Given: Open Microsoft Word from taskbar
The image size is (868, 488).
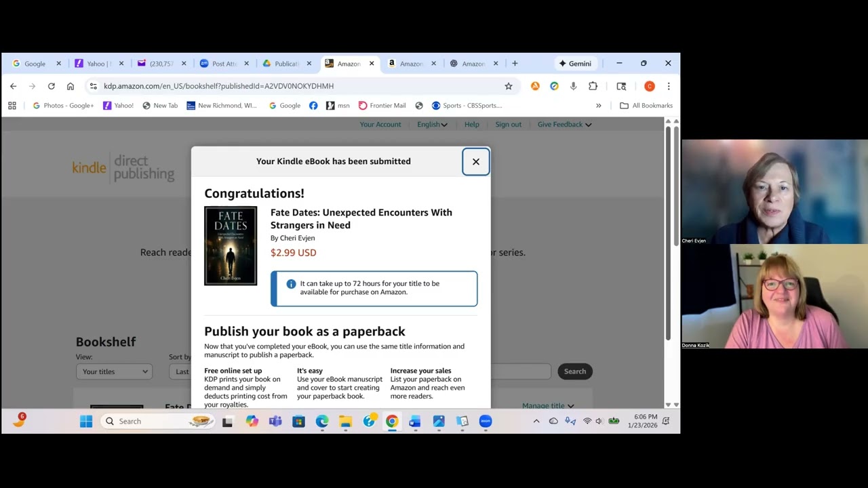Looking at the screenshot, I should pos(415,421).
